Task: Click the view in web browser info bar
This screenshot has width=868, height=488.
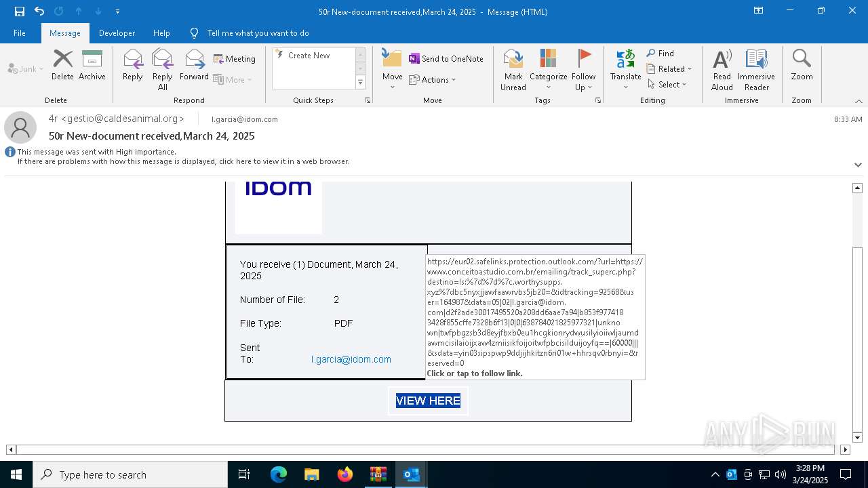Action: pos(183,161)
